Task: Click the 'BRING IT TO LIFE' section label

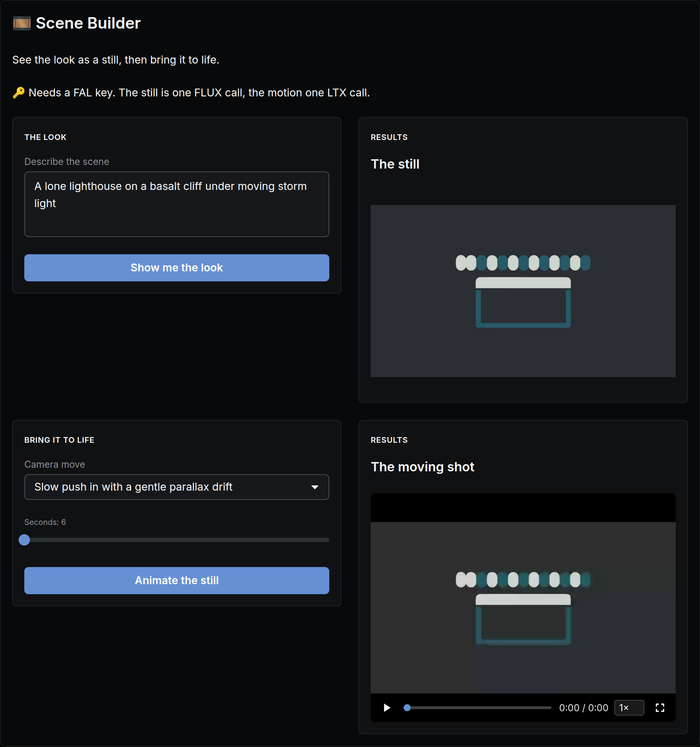Action: [59, 440]
